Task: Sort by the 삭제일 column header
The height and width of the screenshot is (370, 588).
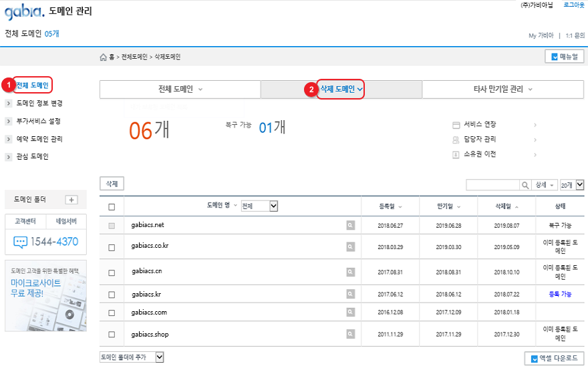Action: tap(506, 206)
